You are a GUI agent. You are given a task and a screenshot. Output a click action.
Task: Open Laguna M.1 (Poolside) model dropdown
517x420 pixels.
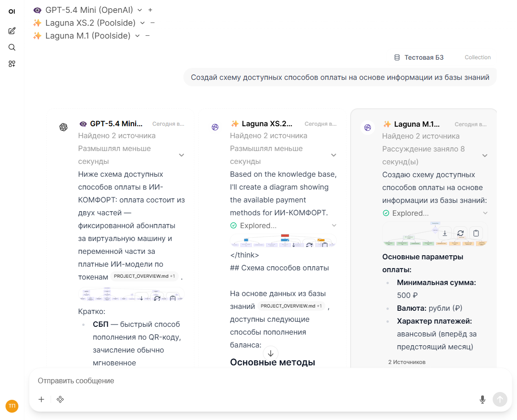pos(88,36)
